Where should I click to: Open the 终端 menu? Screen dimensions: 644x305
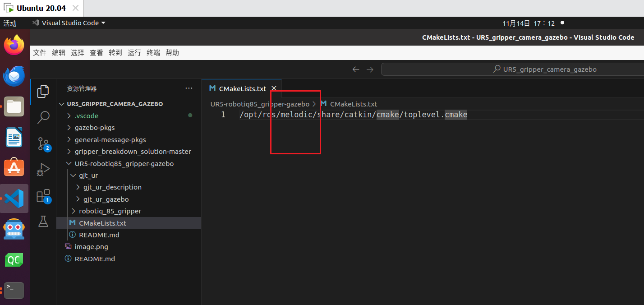(x=153, y=53)
